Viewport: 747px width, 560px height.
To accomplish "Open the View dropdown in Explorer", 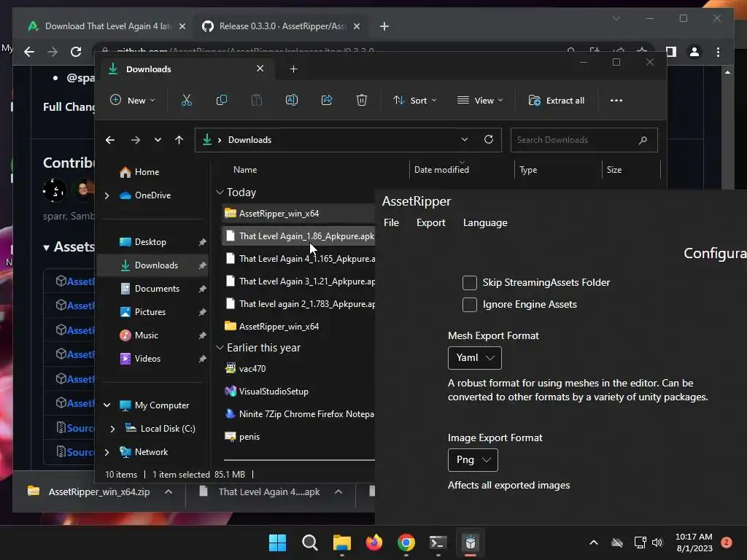I will click(x=480, y=101).
